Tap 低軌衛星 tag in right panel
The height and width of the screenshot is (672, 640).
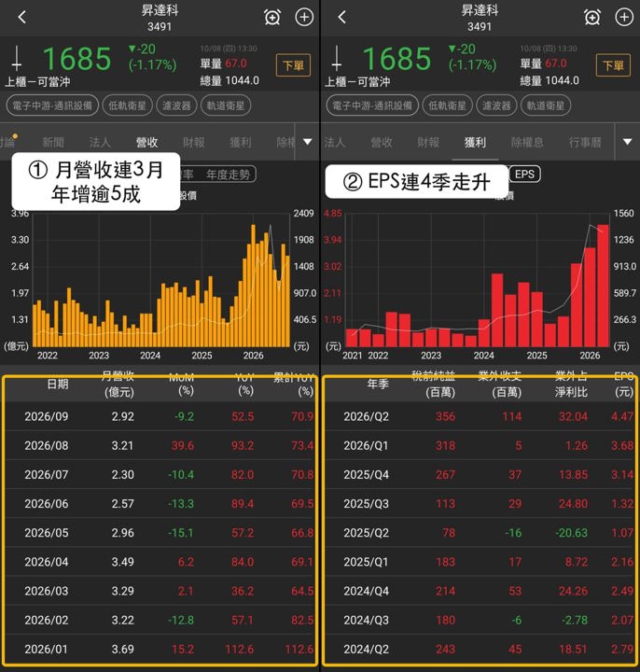click(x=447, y=105)
